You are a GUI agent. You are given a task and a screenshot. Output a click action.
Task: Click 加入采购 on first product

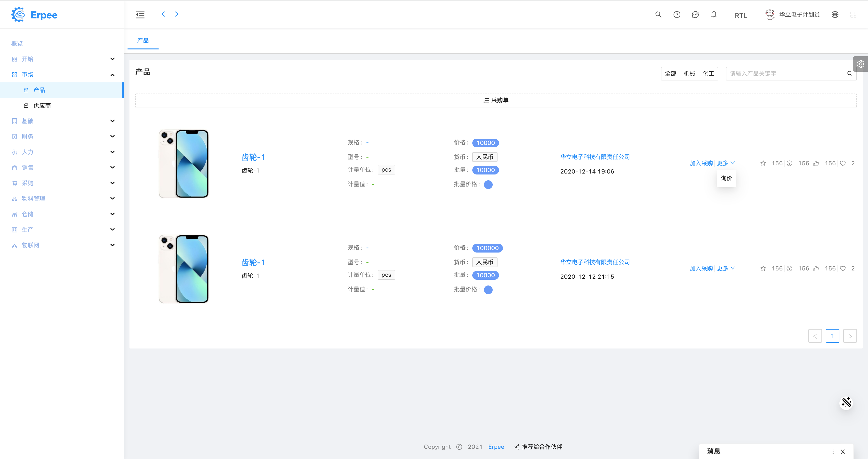[x=701, y=163]
